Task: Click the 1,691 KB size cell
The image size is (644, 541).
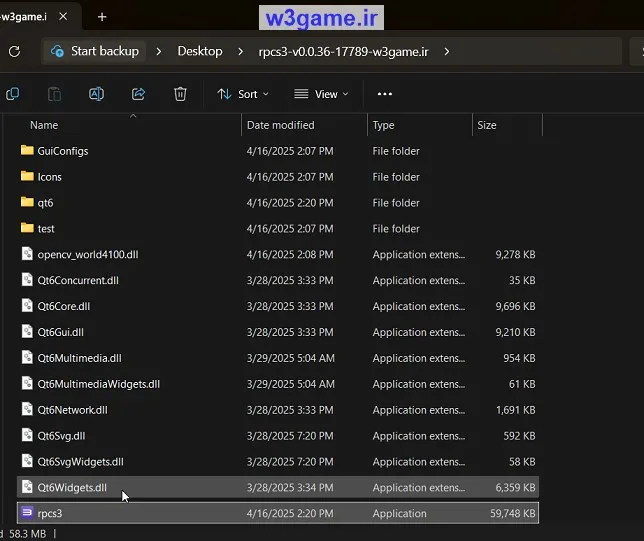Action: point(515,410)
